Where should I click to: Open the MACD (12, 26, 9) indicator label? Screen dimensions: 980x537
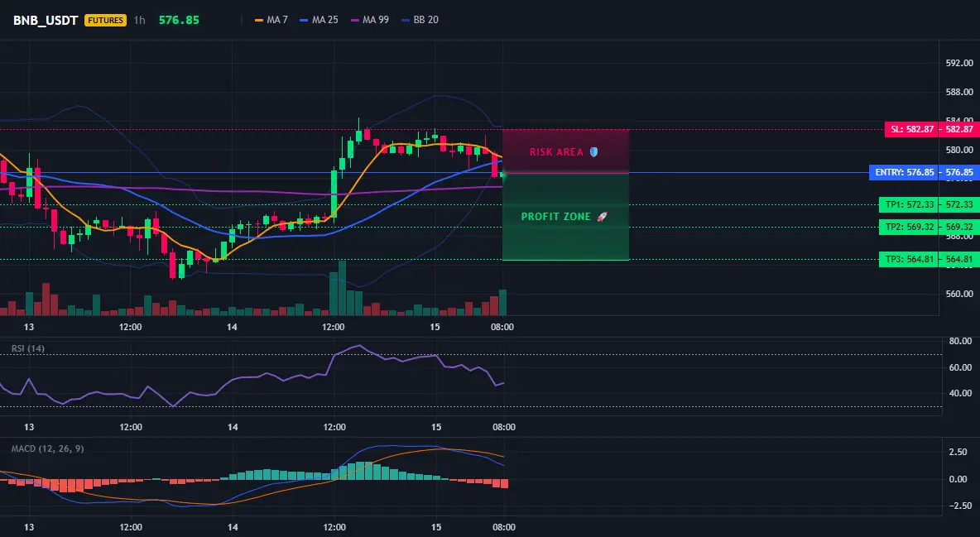(47, 448)
